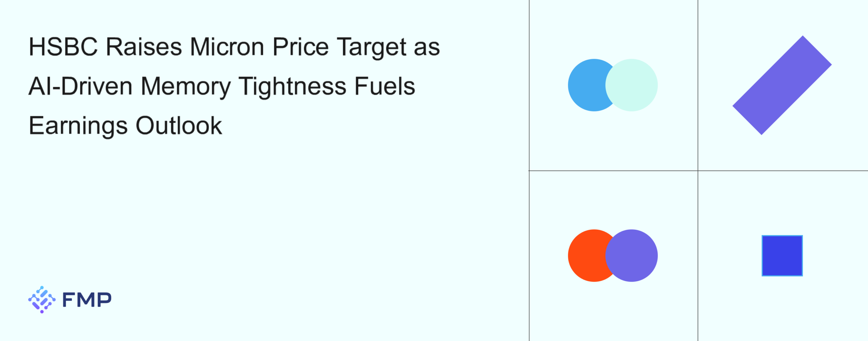Click the intersection of the grid divider lines
The image size is (868, 341).
[698, 171]
